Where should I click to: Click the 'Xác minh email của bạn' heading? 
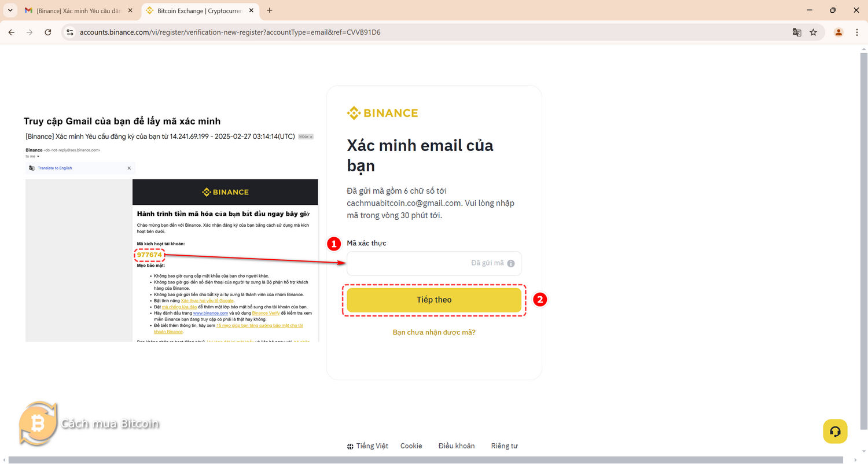(420, 155)
